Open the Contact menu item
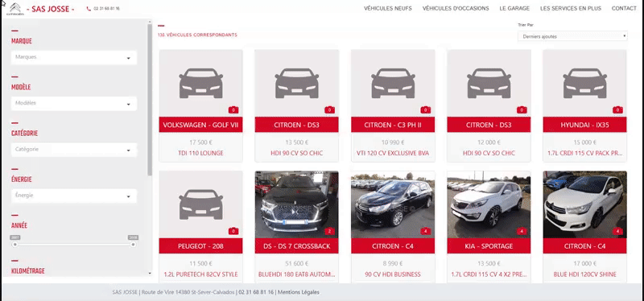The image size is (644, 301). click(624, 8)
